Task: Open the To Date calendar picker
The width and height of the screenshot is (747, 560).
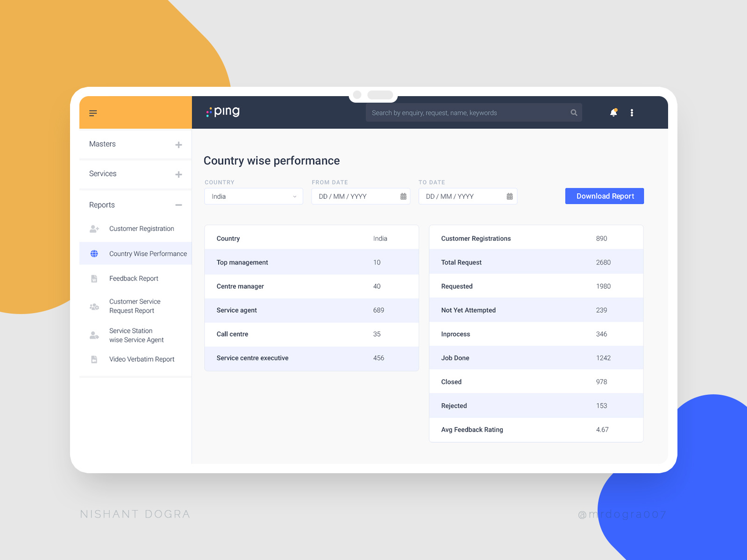Action: (x=509, y=196)
